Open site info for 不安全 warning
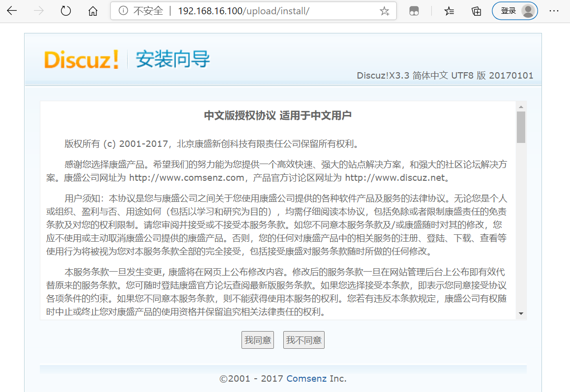This screenshot has height=392, width=570. [141, 11]
